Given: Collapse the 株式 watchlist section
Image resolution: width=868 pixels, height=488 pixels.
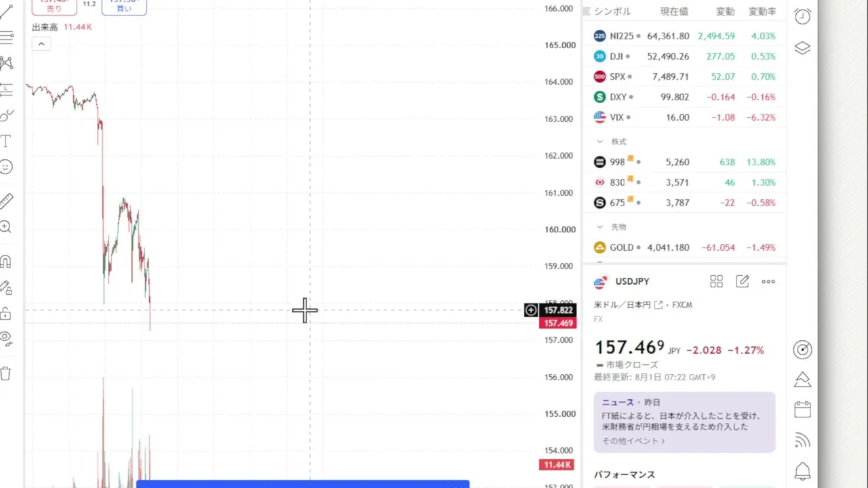Looking at the screenshot, I should [599, 142].
